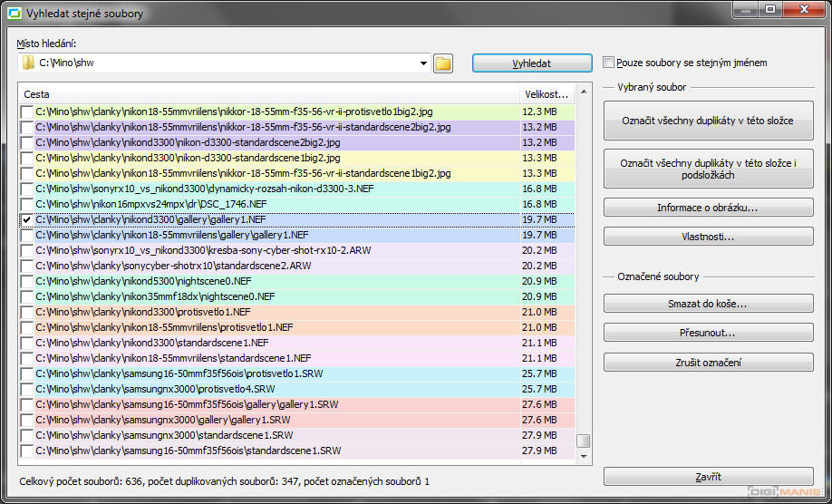The height and width of the screenshot is (504, 832).
Task: Click 'Smazat do koše' delete button
Action: click(x=708, y=304)
